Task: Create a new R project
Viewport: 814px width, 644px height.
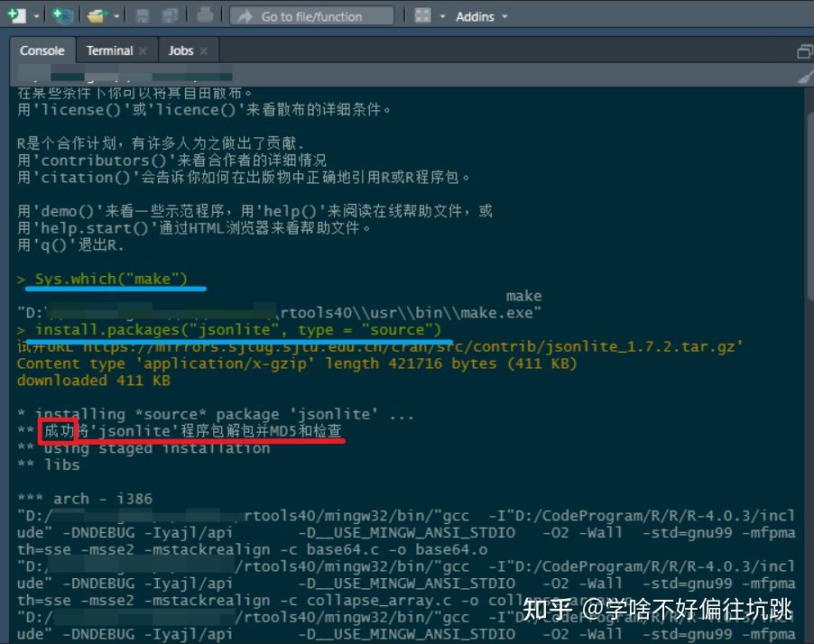Action: [x=60, y=15]
